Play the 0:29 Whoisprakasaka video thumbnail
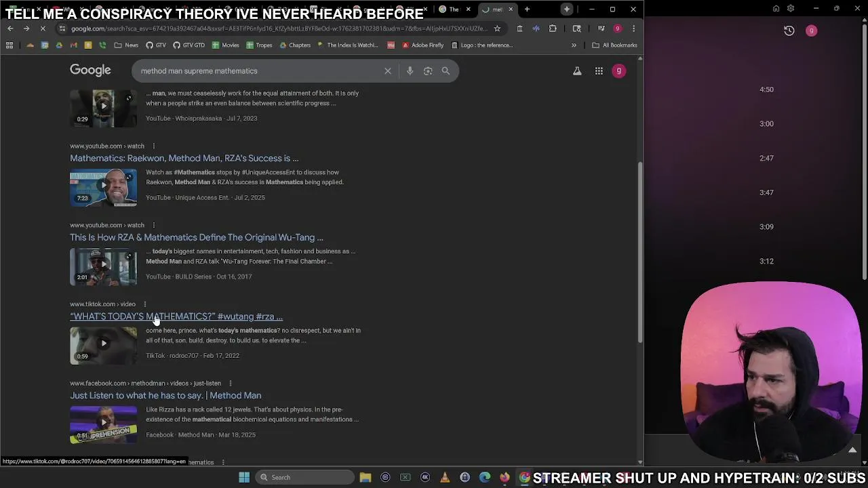Screen dimensions: 868x488 (103, 108)
